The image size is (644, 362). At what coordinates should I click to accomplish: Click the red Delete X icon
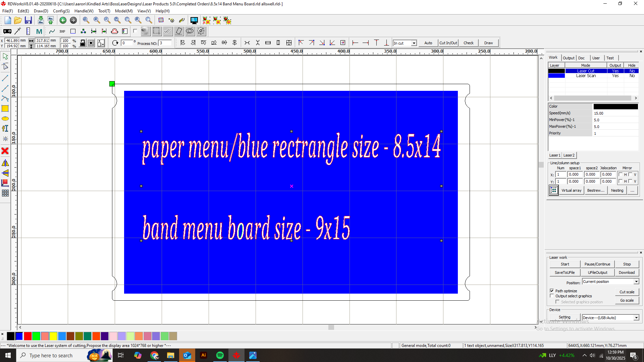[5, 151]
